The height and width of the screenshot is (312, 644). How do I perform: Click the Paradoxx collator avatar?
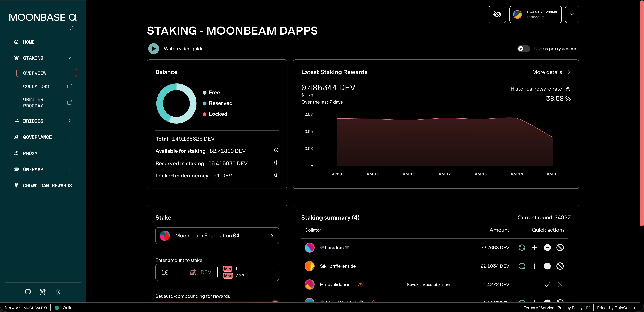pyautogui.click(x=310, y=247)
